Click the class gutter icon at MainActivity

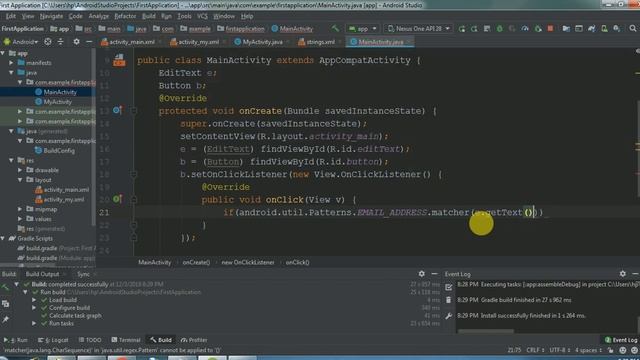coord(119,60)
